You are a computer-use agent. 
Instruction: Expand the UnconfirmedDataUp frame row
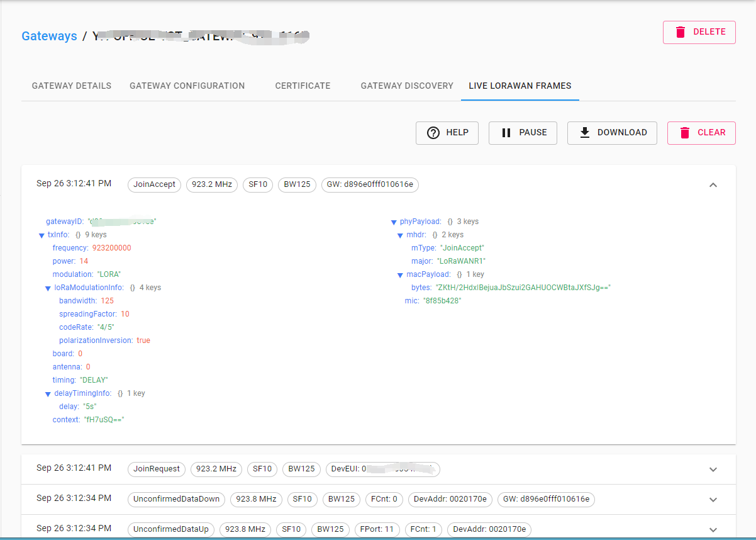click(713, 530)
